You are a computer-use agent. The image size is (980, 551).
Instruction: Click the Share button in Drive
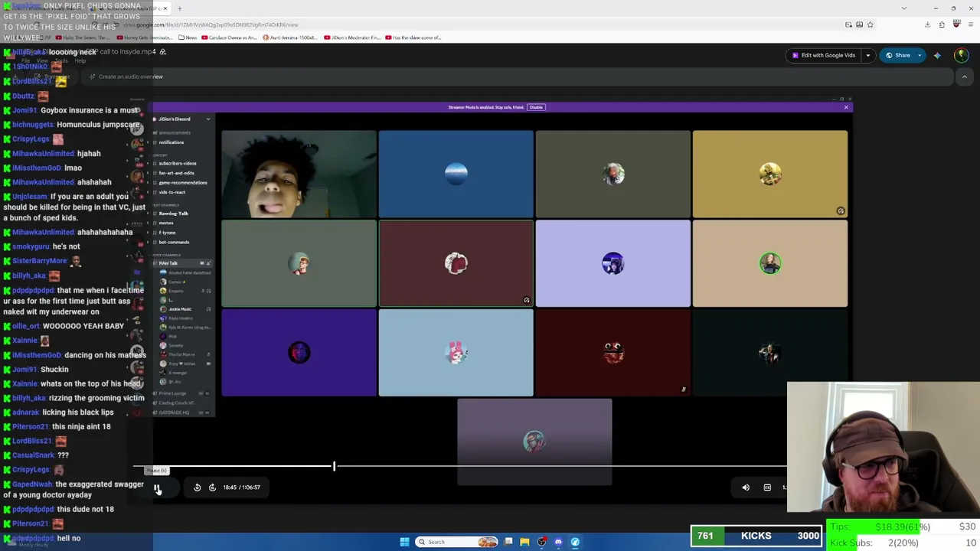coord(898,55)
